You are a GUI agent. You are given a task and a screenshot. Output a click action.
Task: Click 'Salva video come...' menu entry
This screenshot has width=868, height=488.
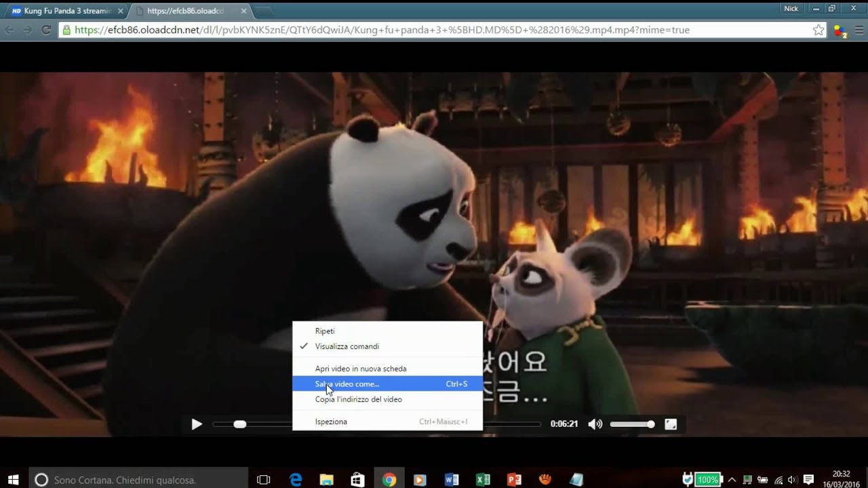(x=387, y=384)
